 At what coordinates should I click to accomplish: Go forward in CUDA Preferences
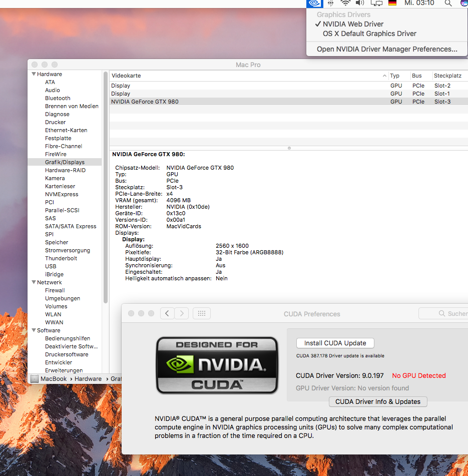[182, 313]
